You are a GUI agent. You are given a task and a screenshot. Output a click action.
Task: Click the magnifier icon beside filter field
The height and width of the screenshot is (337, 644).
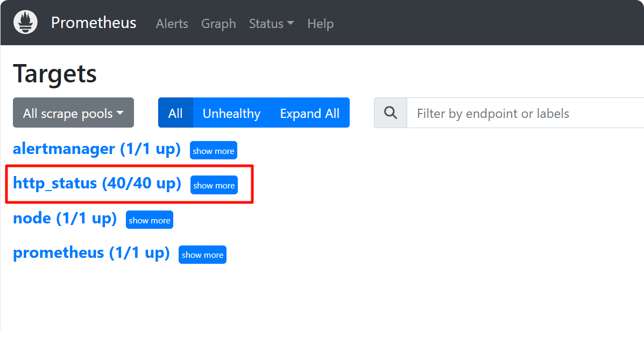tap(391, 113)
